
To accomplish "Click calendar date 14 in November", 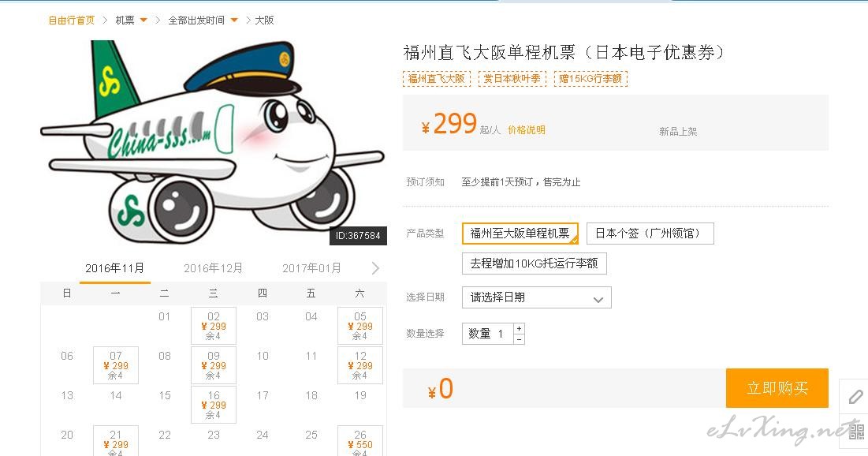I will [116, 395].
